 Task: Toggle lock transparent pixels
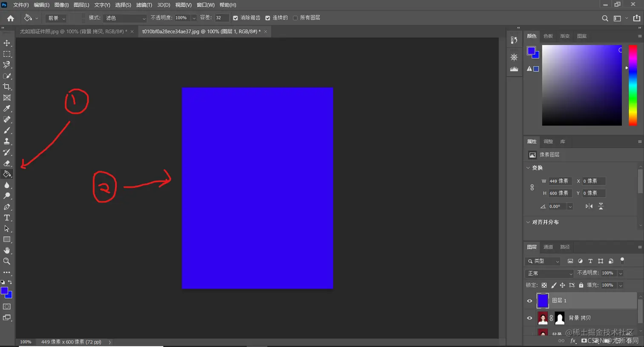tap(544, 285)
